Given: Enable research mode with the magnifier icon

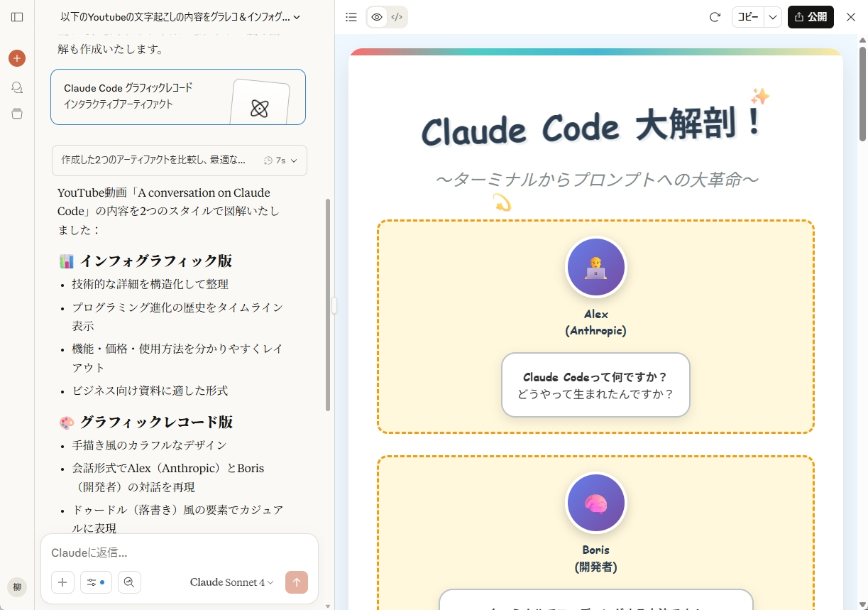Looking at the screenshot, I should [x=129, y=582].
